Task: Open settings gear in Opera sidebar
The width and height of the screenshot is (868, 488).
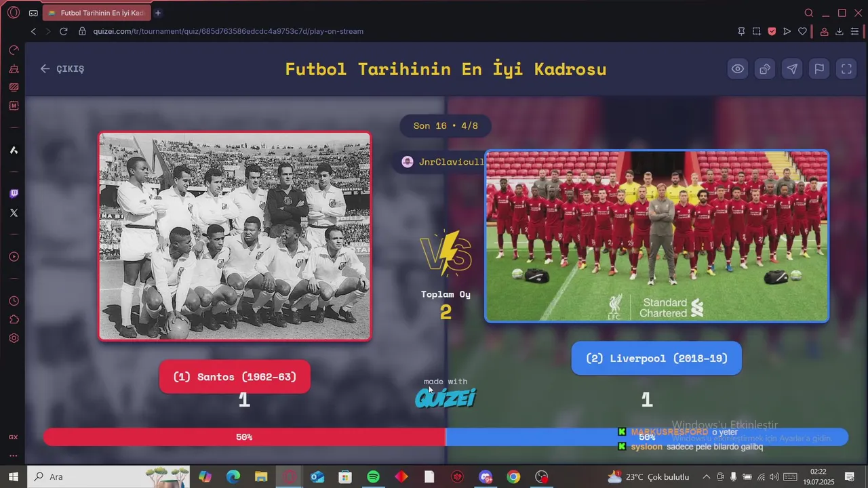Action: [x=14, y=338]
